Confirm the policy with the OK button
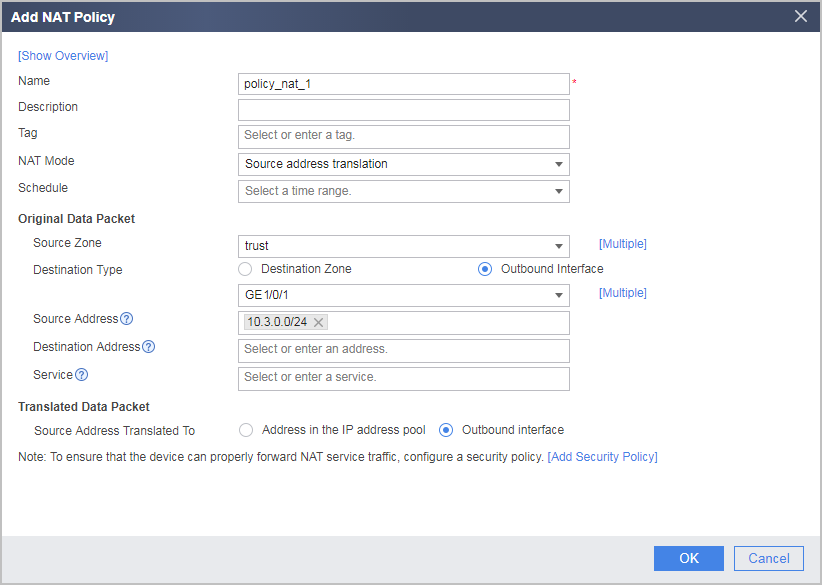The width and height of the screenshot is (822, 585). pyautogui.click(x=689, y=558)
